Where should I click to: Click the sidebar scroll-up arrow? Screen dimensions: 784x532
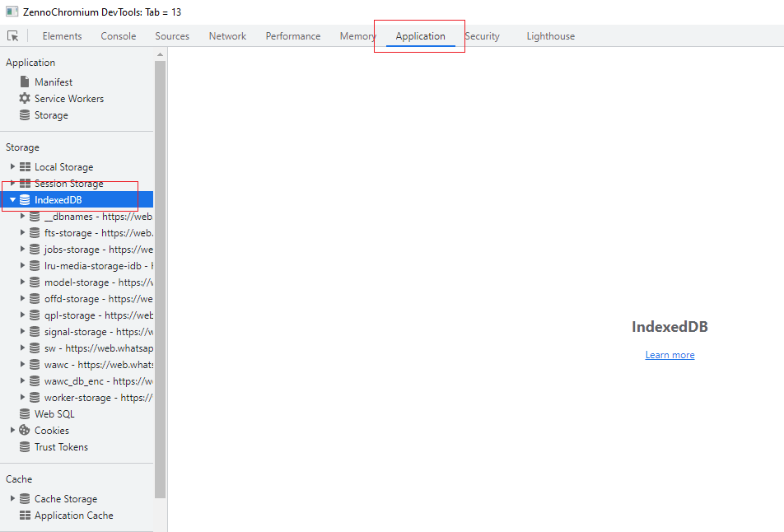(x=160, y=54)
